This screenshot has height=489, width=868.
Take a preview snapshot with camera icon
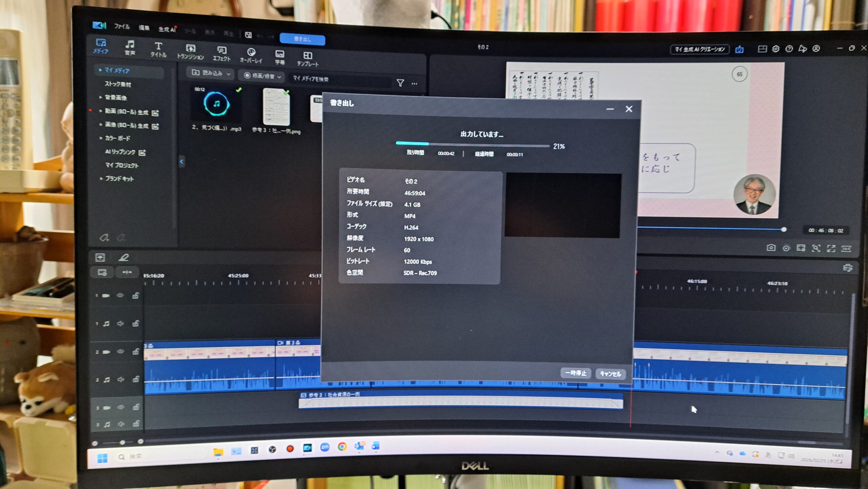tap(771, 248)
